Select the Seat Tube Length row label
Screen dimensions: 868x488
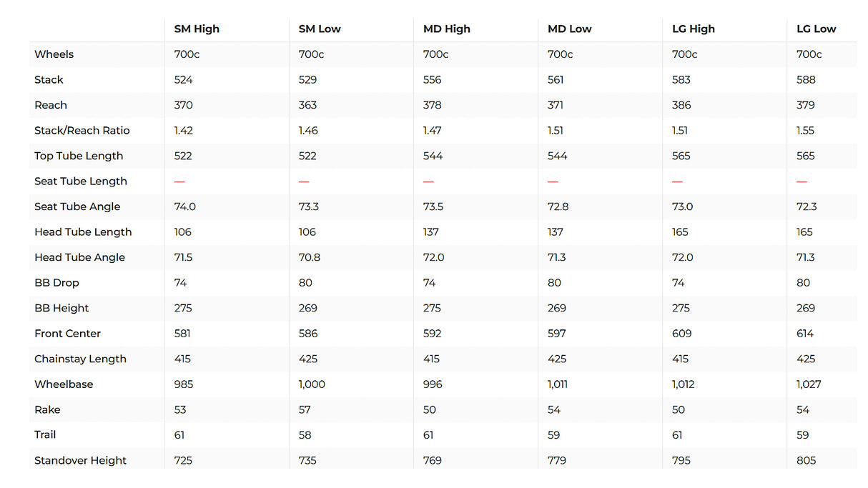(81, 181)
